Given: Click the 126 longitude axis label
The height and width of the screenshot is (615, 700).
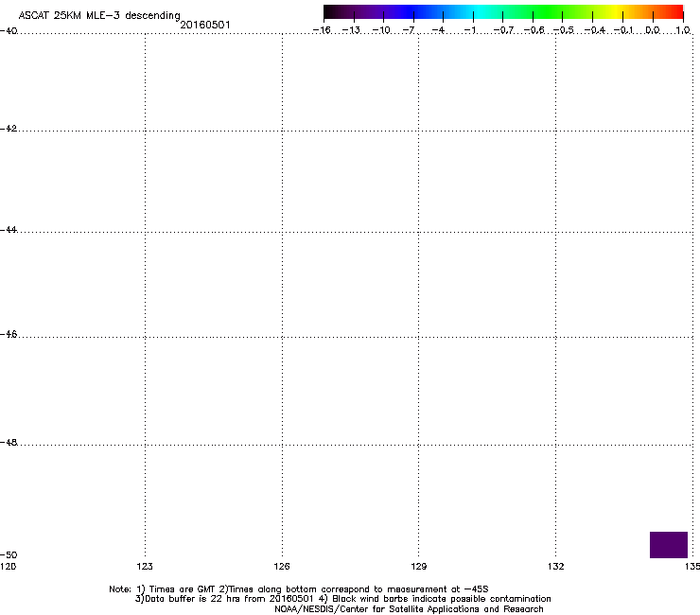Looking at the screenshot, I should click(x=282, y=567).
